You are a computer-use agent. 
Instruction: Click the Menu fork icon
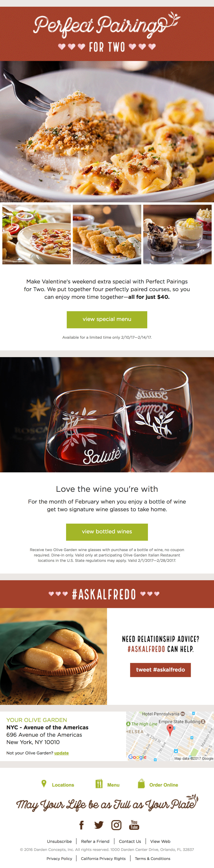[x=99, y=783]
